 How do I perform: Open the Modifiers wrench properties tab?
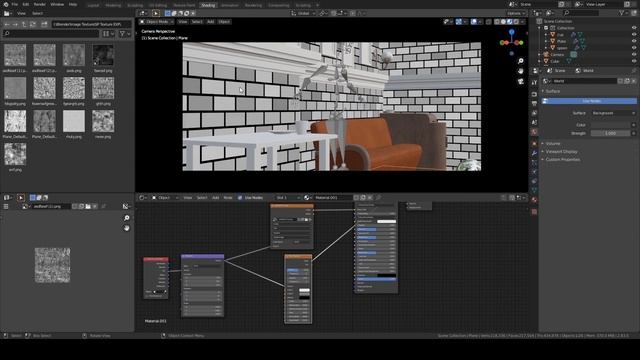[534, 153]
